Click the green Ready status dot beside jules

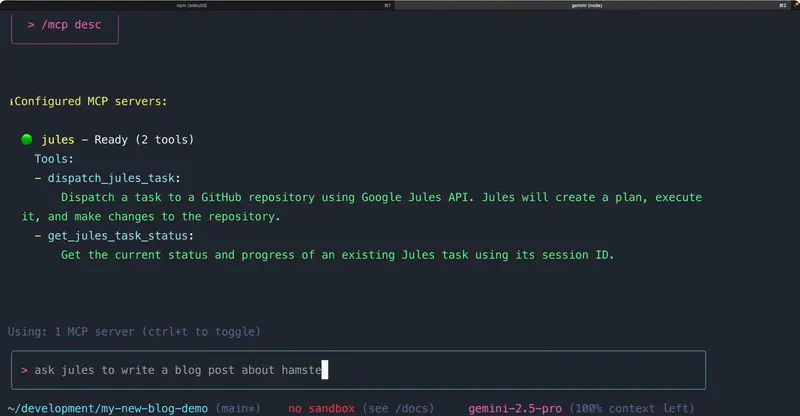[27, 139]
